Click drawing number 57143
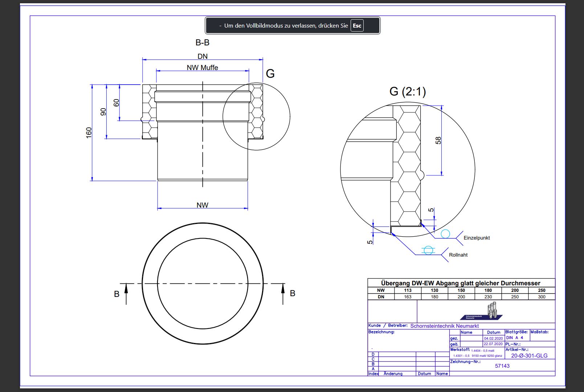The image size is (584, 392). [502, 366]
